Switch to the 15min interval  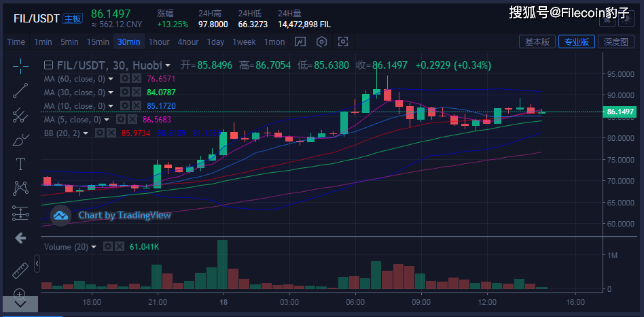(x=98, y=42)
